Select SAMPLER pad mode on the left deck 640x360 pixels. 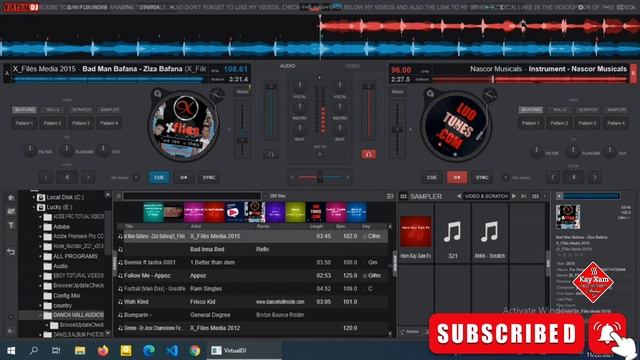(x=109, y=110)
